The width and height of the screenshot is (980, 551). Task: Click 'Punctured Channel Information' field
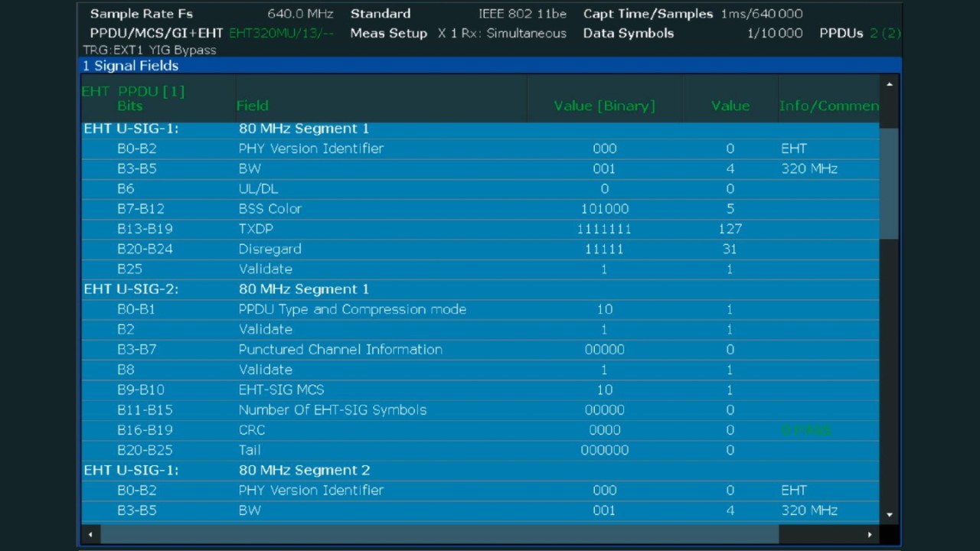pos(340,350)
